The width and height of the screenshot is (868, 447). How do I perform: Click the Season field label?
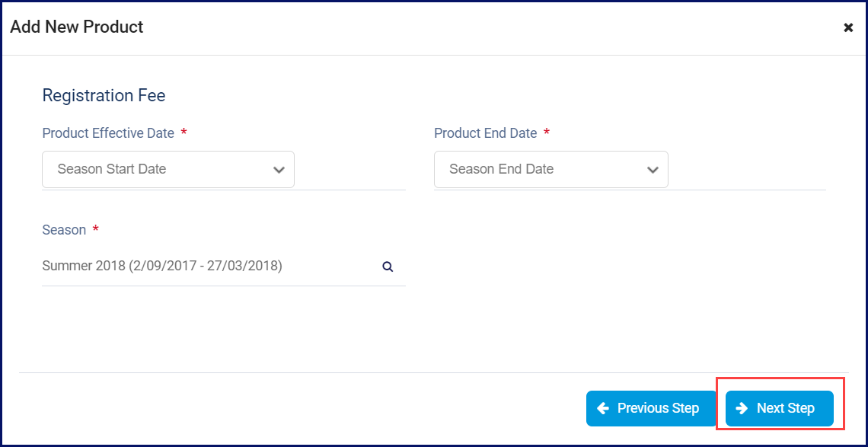click(64, 230)
